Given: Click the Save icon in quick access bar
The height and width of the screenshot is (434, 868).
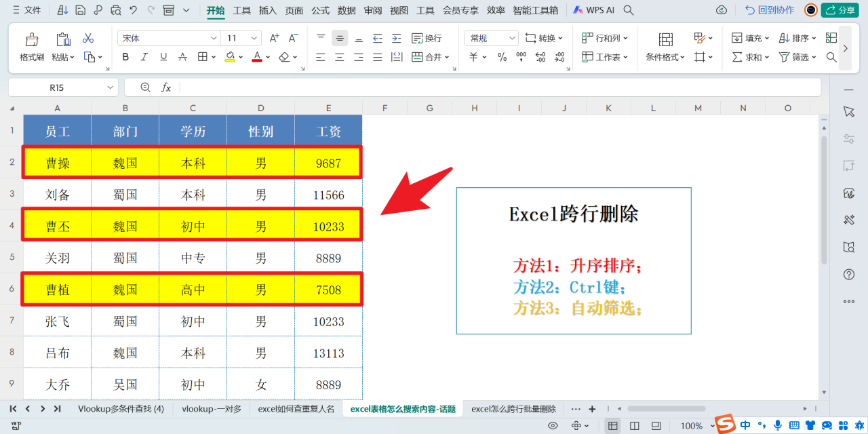Looking at the screenshot, I should point(80,10).
